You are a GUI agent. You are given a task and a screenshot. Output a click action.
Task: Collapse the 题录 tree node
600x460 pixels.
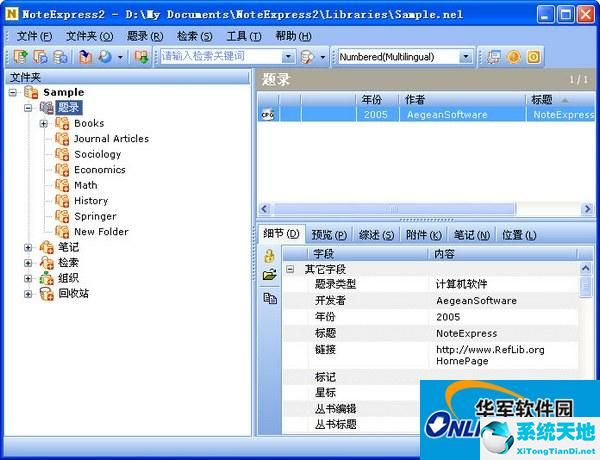tap(28, 108)
